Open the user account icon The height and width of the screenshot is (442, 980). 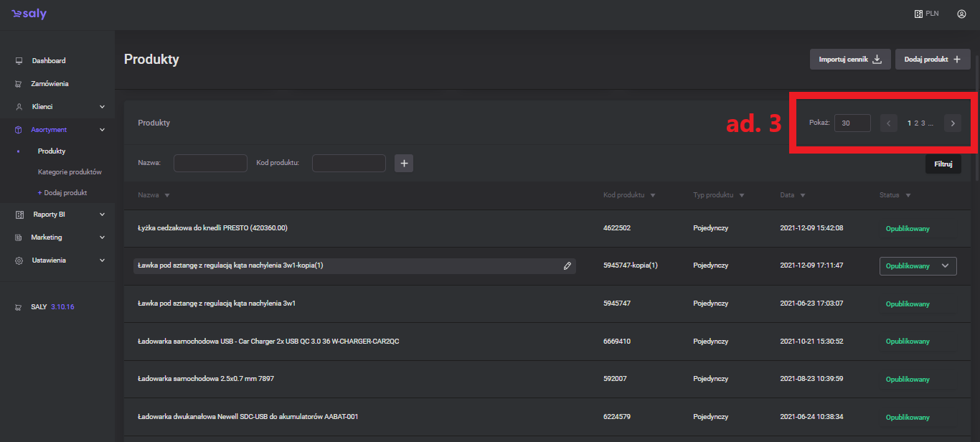coord(961,14)
